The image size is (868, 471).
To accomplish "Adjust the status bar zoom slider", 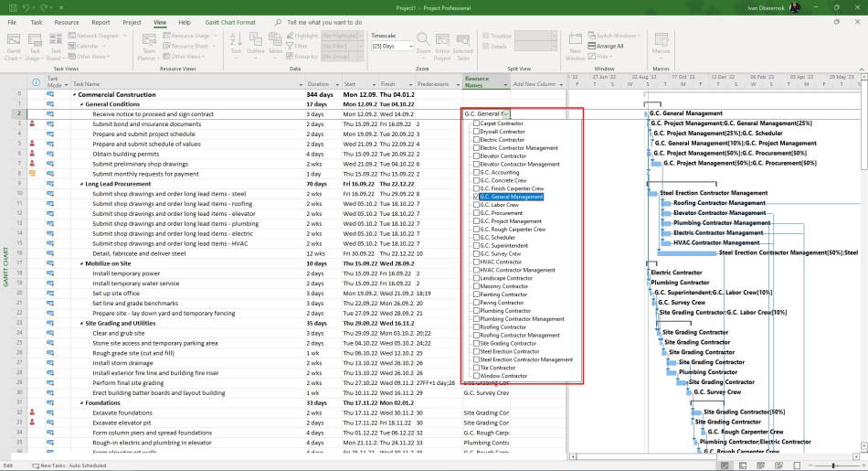I will tap(833, 466).
